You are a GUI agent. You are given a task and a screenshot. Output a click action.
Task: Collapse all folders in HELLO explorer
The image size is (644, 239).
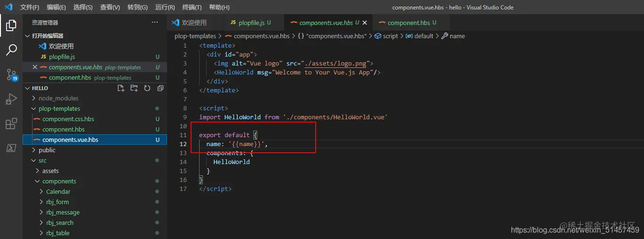160,88
